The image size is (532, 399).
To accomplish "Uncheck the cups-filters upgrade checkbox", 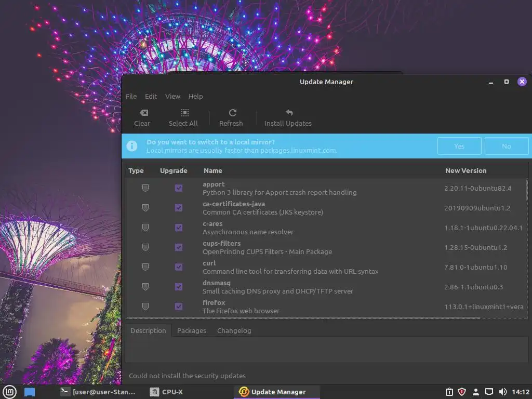I will pos(179,247).
